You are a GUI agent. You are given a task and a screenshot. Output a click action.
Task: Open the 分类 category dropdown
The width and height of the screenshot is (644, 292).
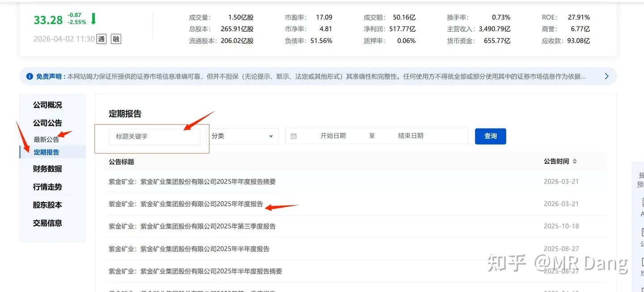click(244, 136)
